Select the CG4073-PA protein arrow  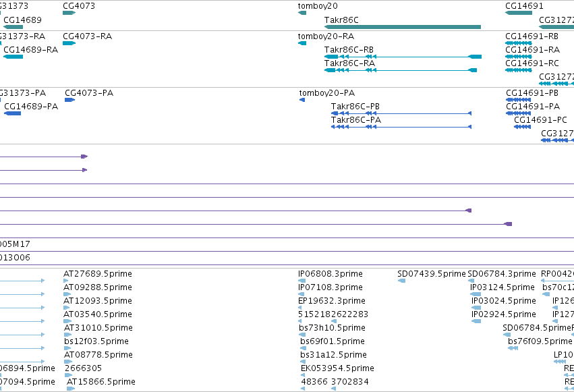pyautogui.click(x=70, y=100)
